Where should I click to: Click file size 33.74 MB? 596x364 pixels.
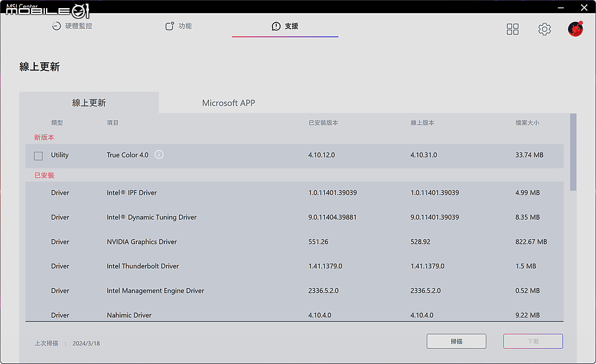point(529,155)
